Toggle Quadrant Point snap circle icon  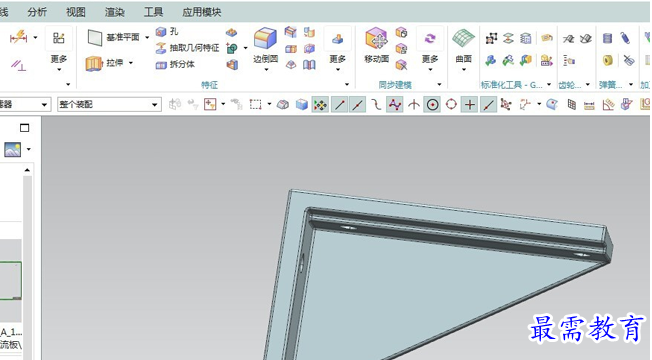[x=451, y=104]
